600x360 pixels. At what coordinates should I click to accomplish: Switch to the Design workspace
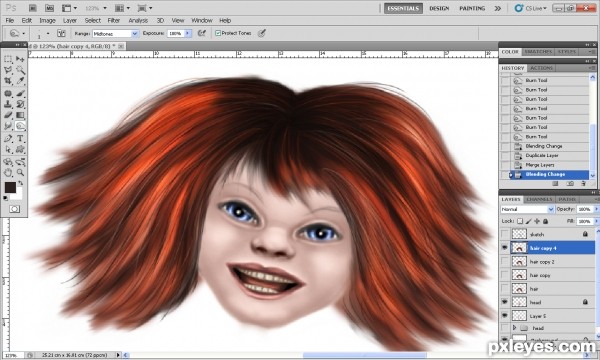(439, 8)
